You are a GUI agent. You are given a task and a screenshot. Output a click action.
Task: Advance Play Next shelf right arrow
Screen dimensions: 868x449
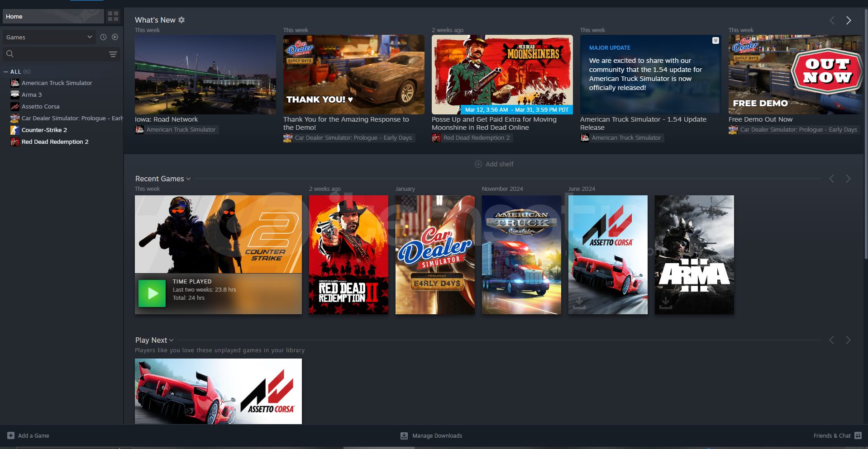[x=848, y=340]
